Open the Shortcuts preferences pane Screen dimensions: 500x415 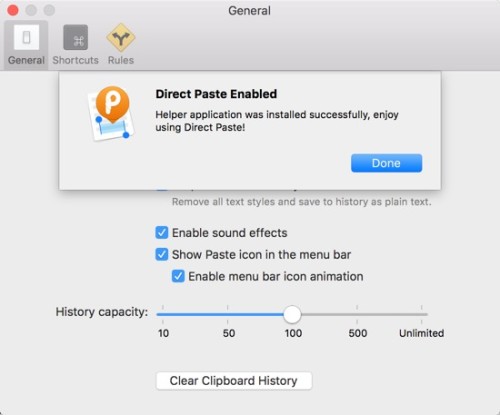[75, 45]
